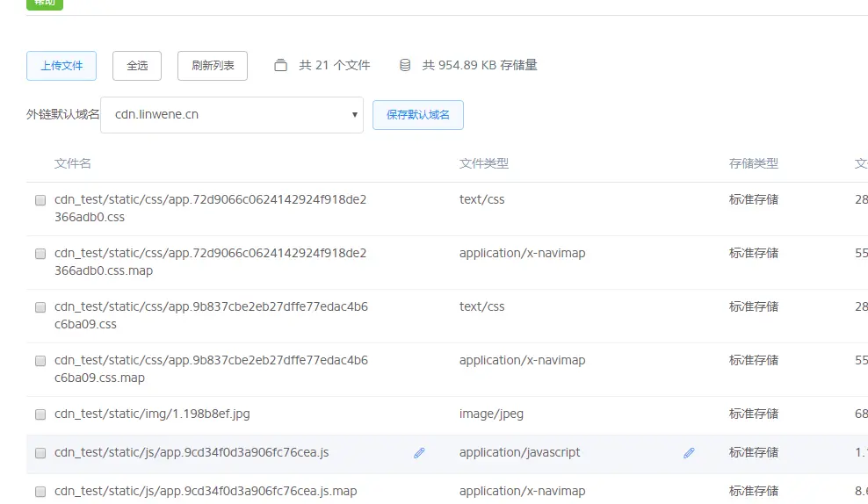
Task: Click the application/javascript file type cell
Action: [x=520, y=452]
